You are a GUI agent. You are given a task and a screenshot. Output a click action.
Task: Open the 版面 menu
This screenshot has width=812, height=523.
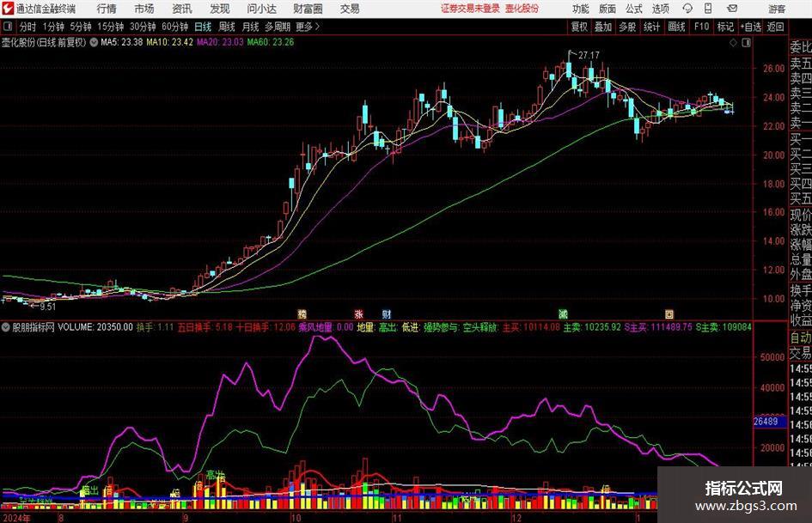tap(607, 9)
